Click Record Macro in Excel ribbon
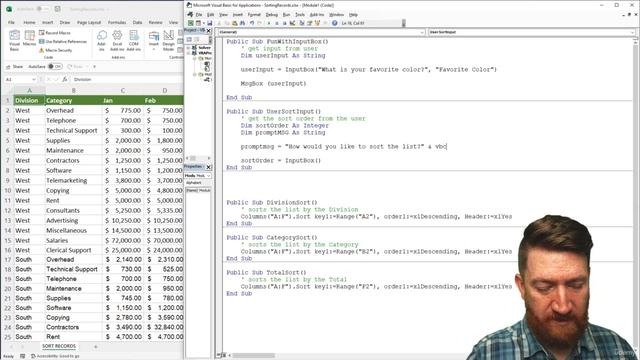Screen dimensions: 640x360 [x=55, y=33]
